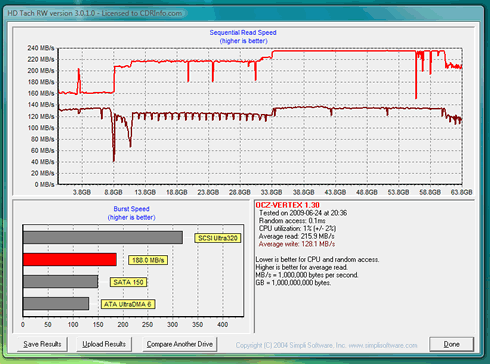The width and height of the screenshot is (490, 364).
Task: Click the gray SATA 150 bar
Action: (60, 282)
